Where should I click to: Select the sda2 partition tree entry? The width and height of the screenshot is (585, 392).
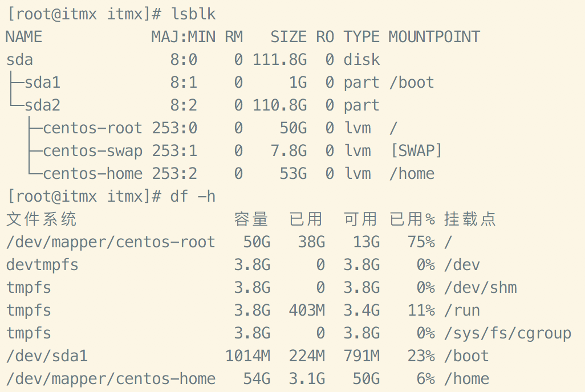(x=42, y=105)
